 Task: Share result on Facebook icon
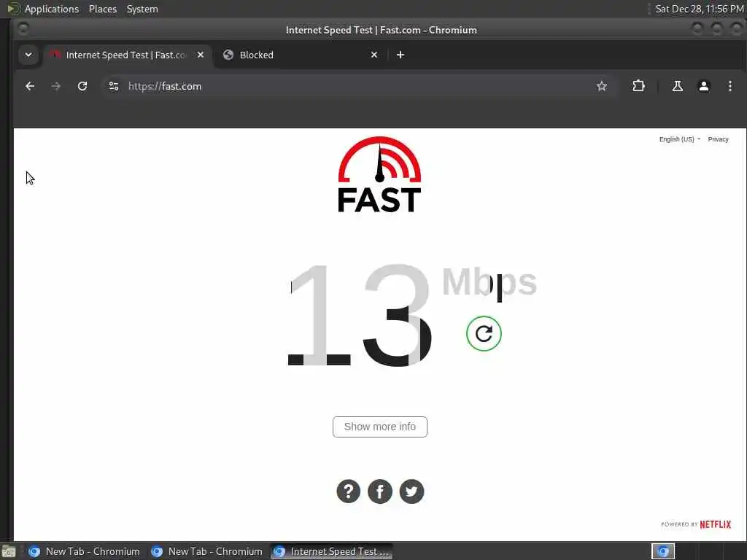tap(379, 491)
